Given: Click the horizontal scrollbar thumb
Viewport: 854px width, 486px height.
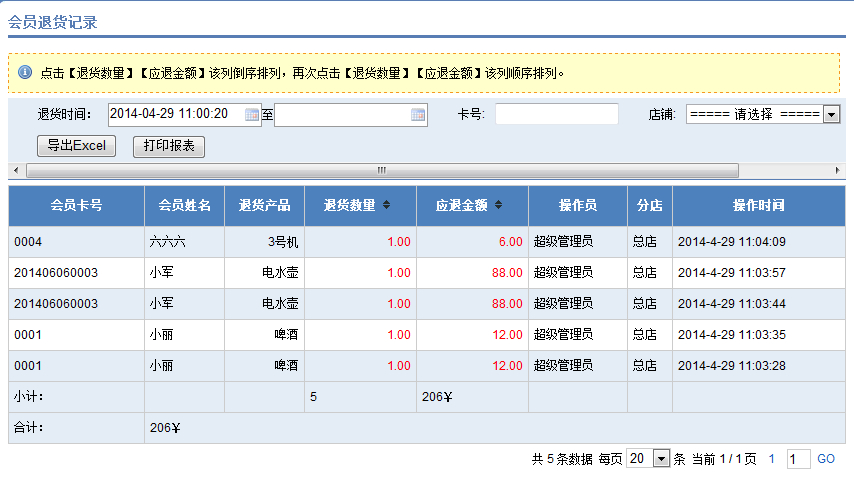Looking at the screenshot, I should pos(380,170).
